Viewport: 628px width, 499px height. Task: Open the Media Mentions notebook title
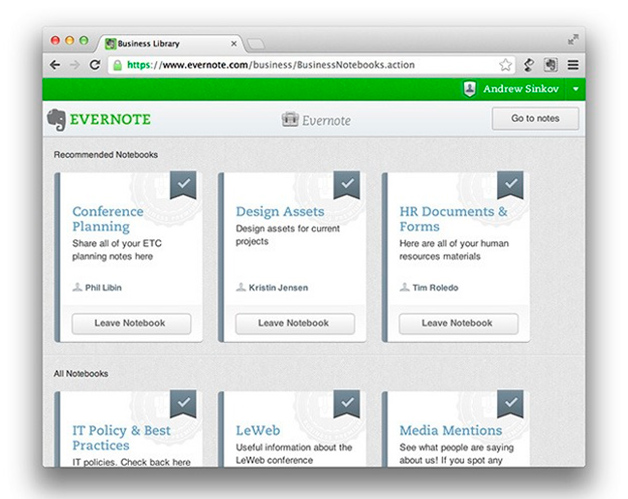(451, 431)
